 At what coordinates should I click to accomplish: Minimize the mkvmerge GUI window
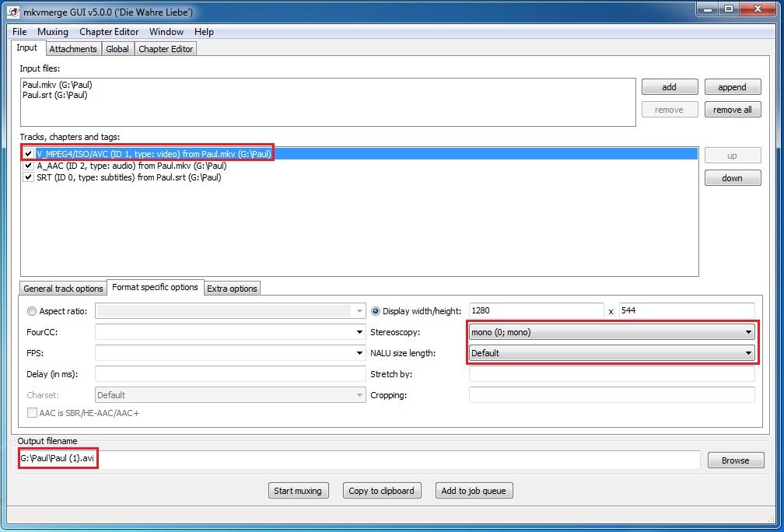[x=709, y=8]
